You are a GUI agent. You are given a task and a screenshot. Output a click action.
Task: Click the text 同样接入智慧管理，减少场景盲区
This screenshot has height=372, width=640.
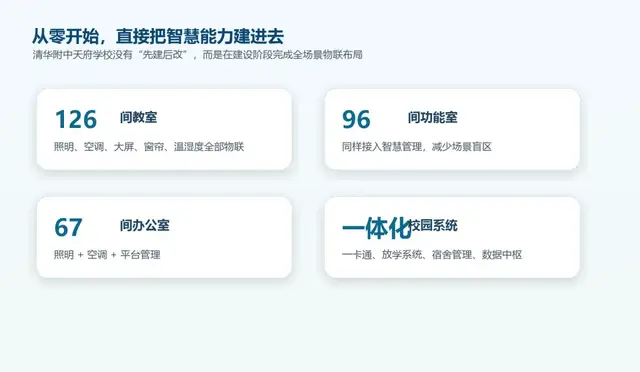(x=417, y=147)
